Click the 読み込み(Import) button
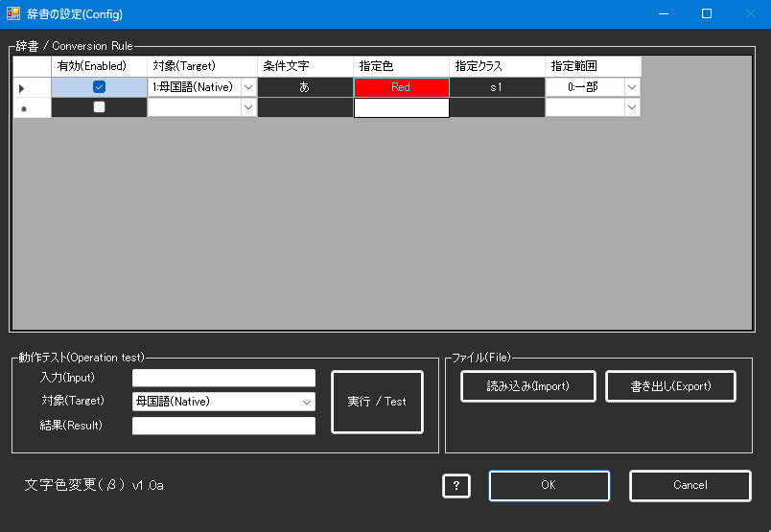The image size is (771, 532). (528, 386)
